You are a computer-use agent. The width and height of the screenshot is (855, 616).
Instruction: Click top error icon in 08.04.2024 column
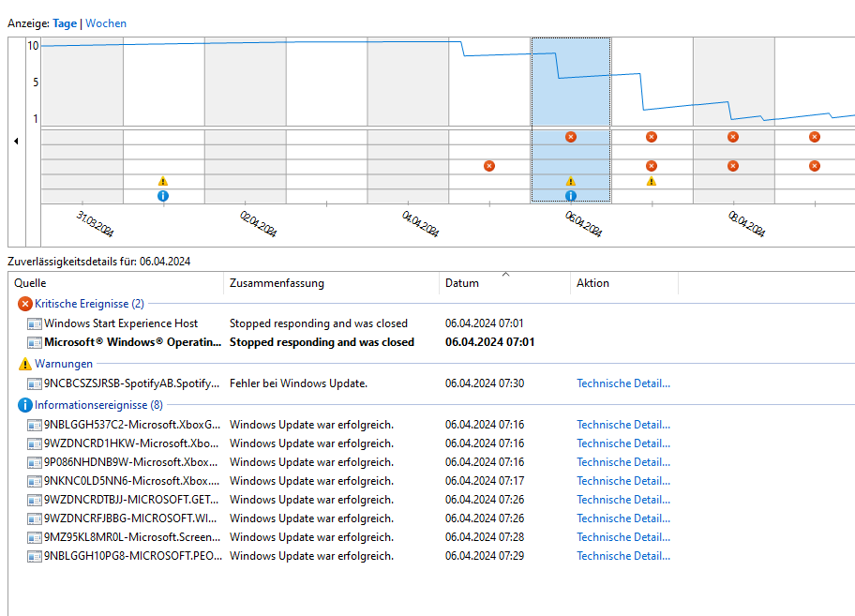point(733,137)
